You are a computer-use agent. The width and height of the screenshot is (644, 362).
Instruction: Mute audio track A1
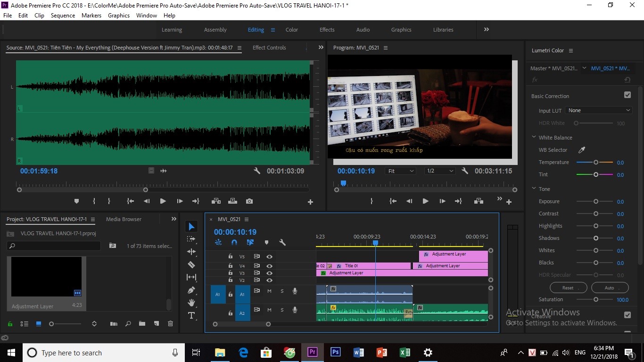(x=270, y=291)
